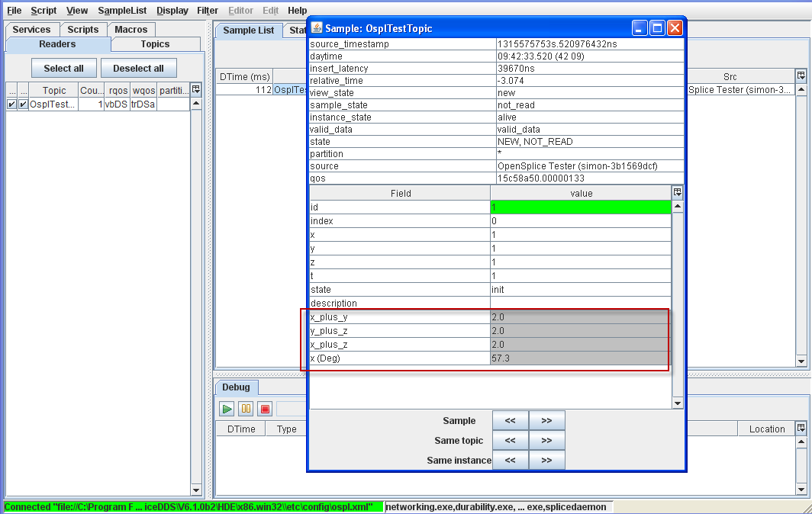
Task: Select the Topics tab
Action: (x=156, y=44)
